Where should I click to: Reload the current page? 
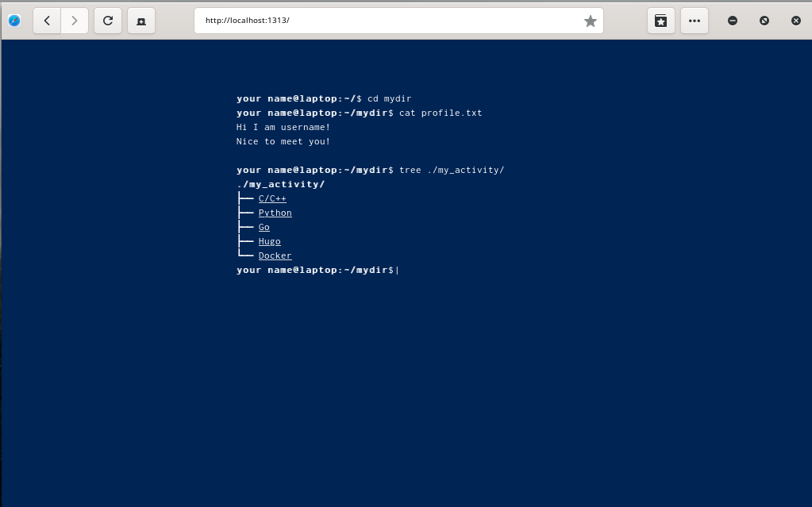click(107, 21)
